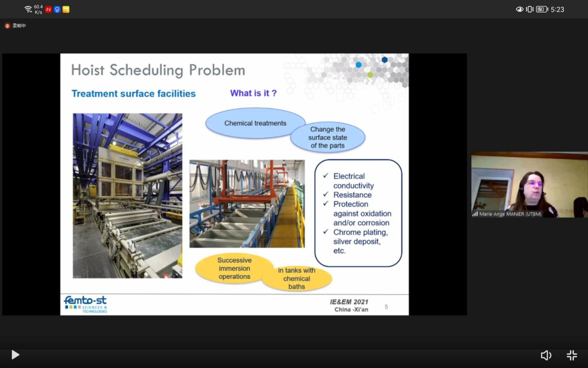Click the yellow "Successive immersion operations" bubble
The image size is (588, 368).
point(234,269)
